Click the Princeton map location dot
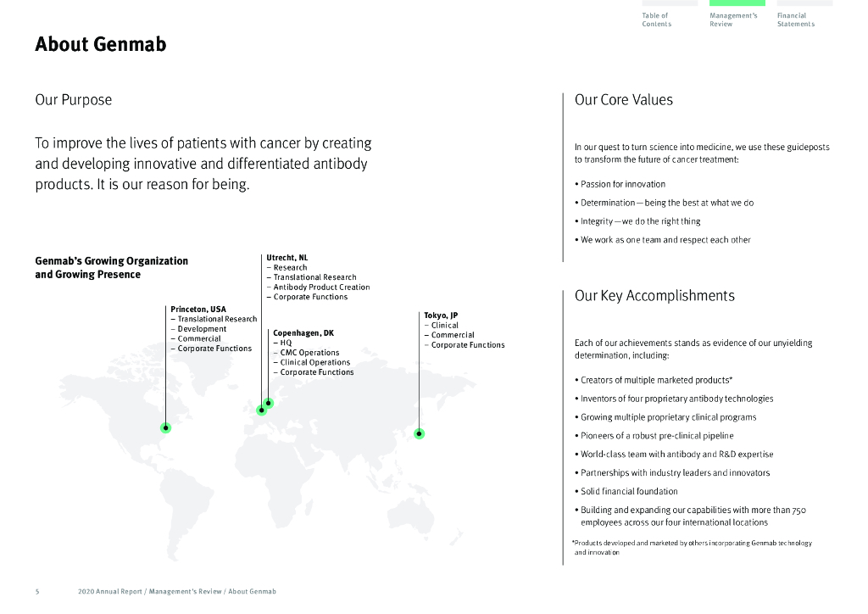The image size is (868, 614). coord(165,428)
